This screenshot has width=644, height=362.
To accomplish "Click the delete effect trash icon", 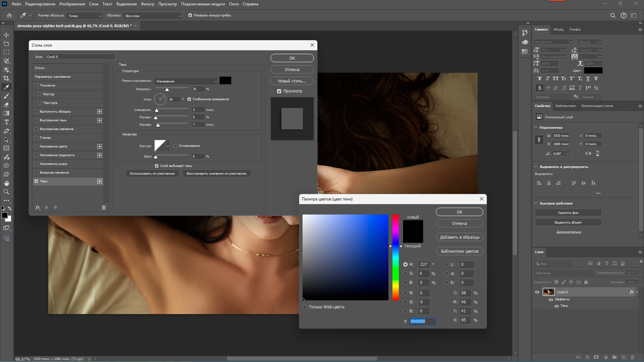I will 104,207.
